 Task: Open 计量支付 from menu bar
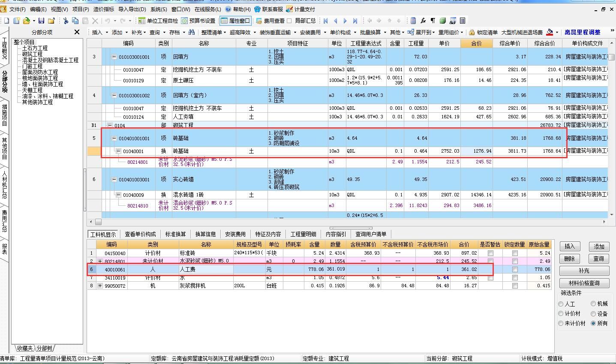tap(300, 9)
